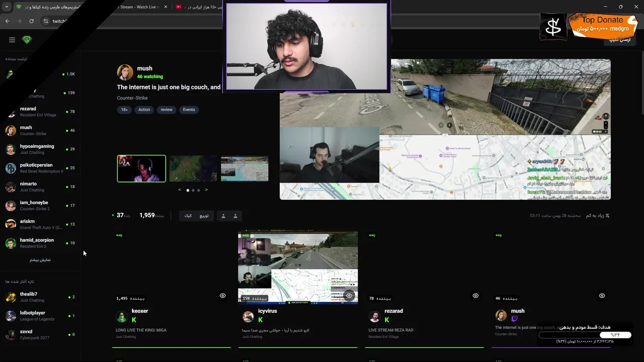Click the Action tag
Screen dimensions: 644x362
click(x=144, y=110)
